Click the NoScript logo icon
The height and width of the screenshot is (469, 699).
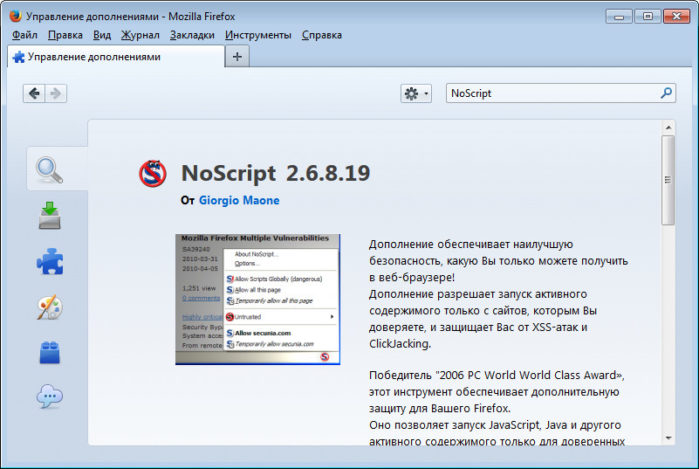pyautogui.click(x=153, y=174)
